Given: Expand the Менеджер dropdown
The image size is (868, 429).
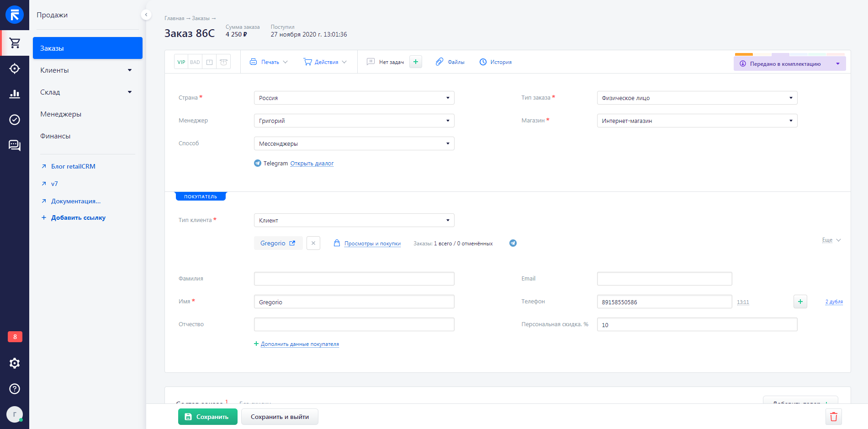Looking at the screenshot, I should pos(354,121).
